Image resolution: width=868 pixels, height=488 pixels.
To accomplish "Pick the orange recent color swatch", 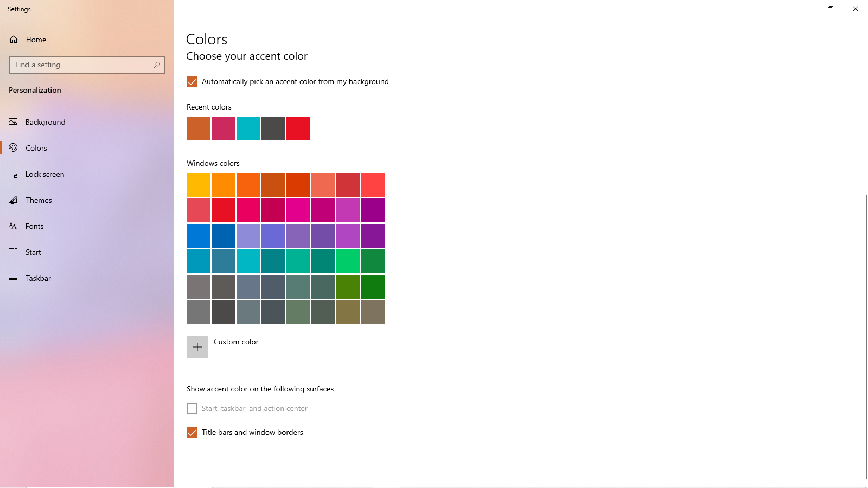I will (x=199, y=129).
